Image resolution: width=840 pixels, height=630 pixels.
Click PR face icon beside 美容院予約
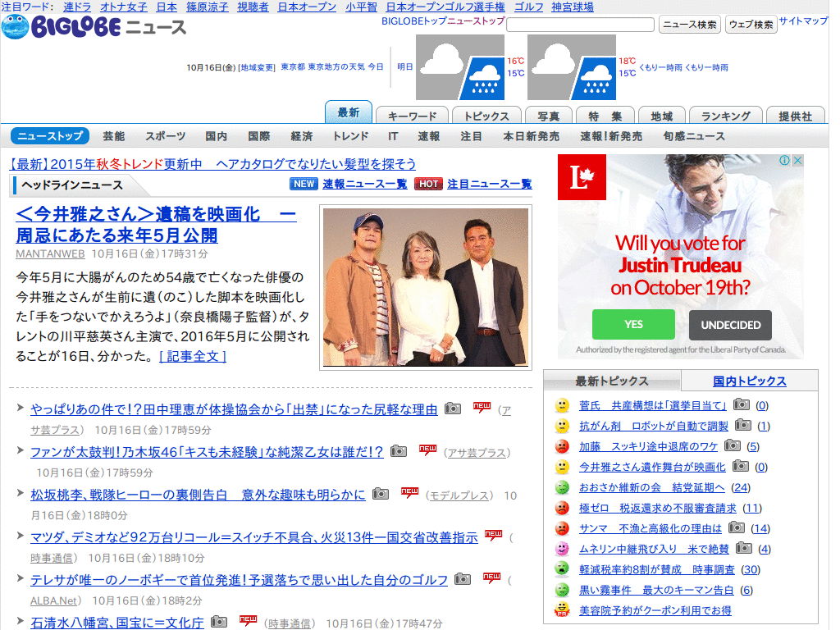pos(562,609)
